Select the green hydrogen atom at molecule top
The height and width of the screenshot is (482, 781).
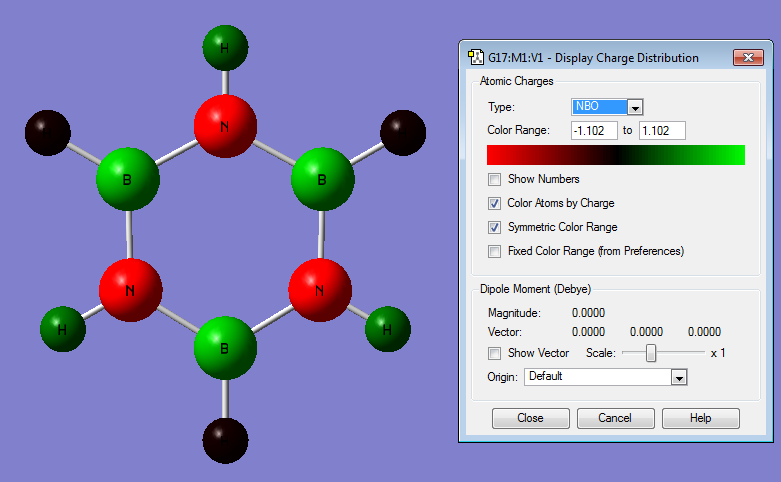[225, 48]
